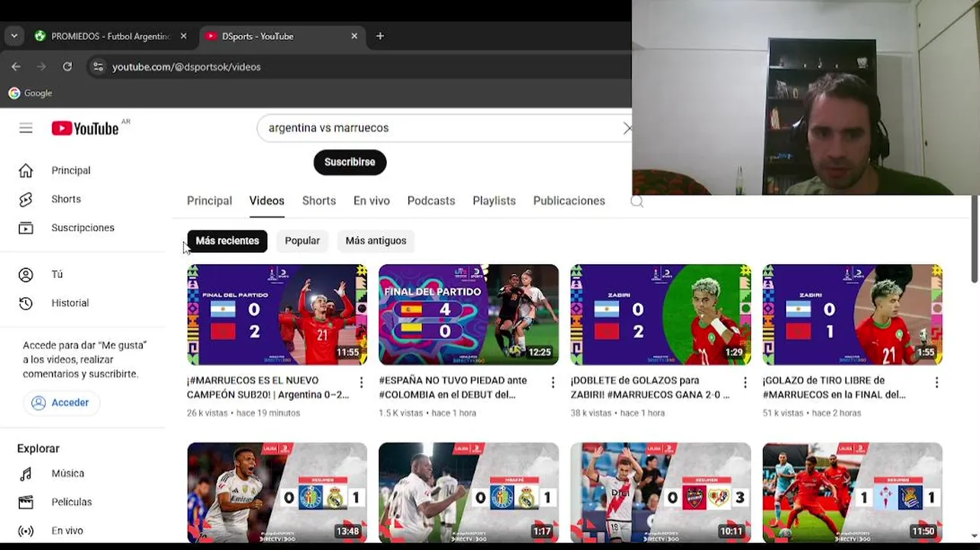Screen dimensions: 980x550
Task: Open options menu for Marruecos campeón video
Action: (x=361, y=382)
